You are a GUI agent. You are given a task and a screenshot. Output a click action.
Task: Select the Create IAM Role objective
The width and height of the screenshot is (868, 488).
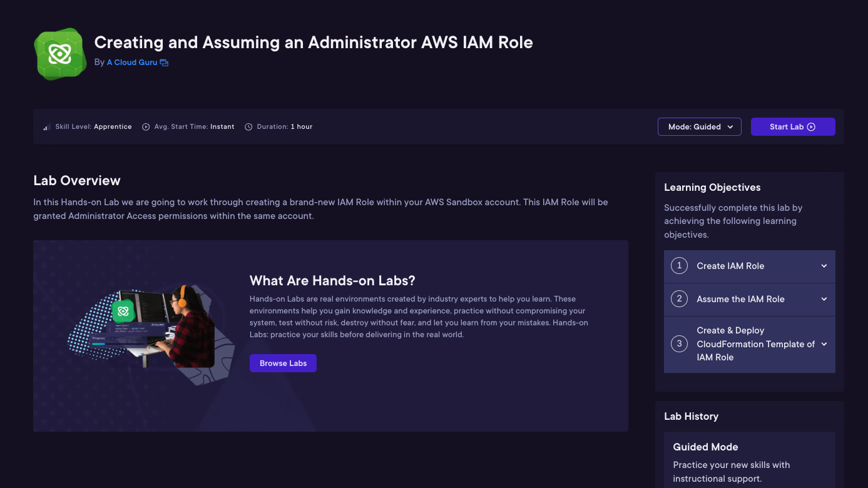tap(730, 266)
